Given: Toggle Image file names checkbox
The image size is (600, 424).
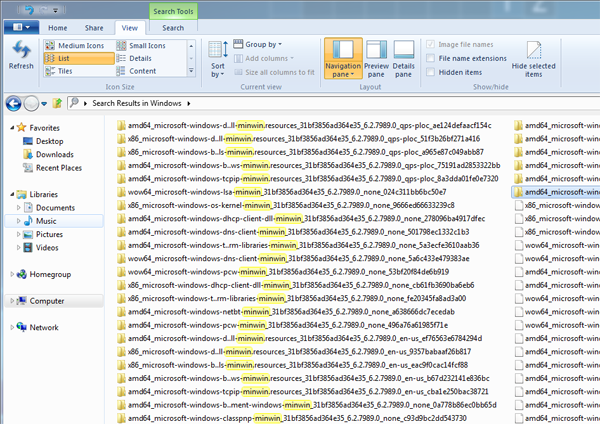Looking at the screenshot, I should 430,44.
